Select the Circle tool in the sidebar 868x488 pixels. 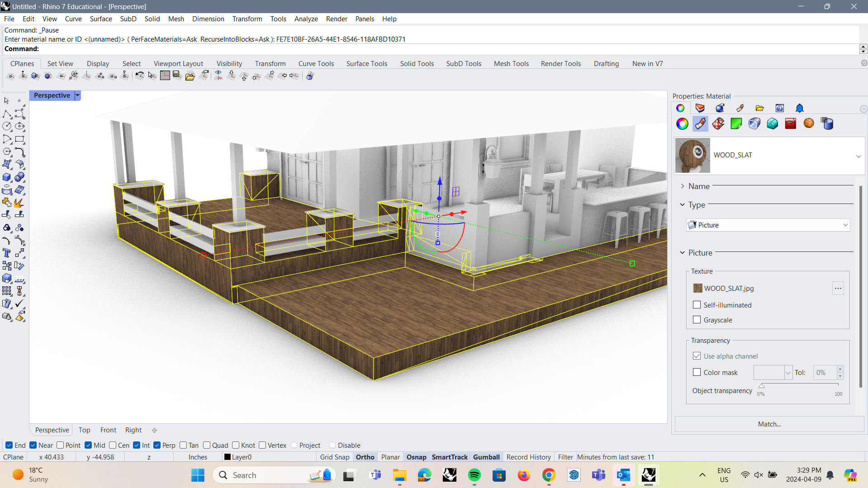pos(7,126)
